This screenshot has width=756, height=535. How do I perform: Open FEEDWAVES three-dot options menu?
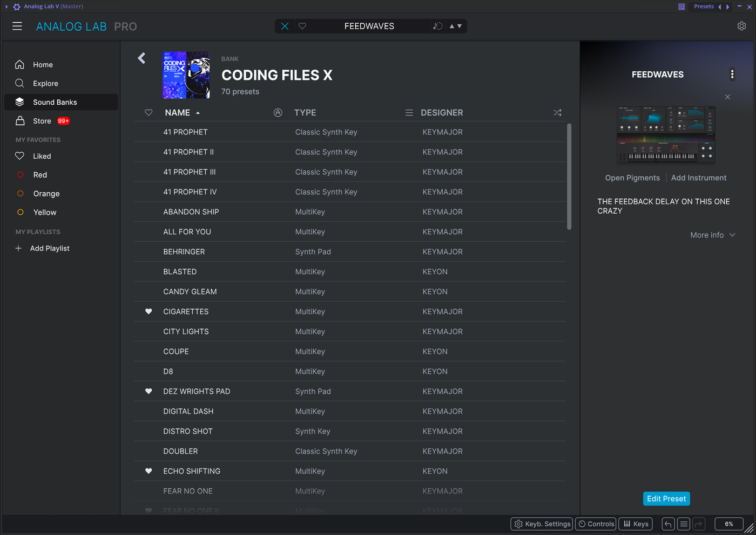pyautogui.click(x=732, y=75)
